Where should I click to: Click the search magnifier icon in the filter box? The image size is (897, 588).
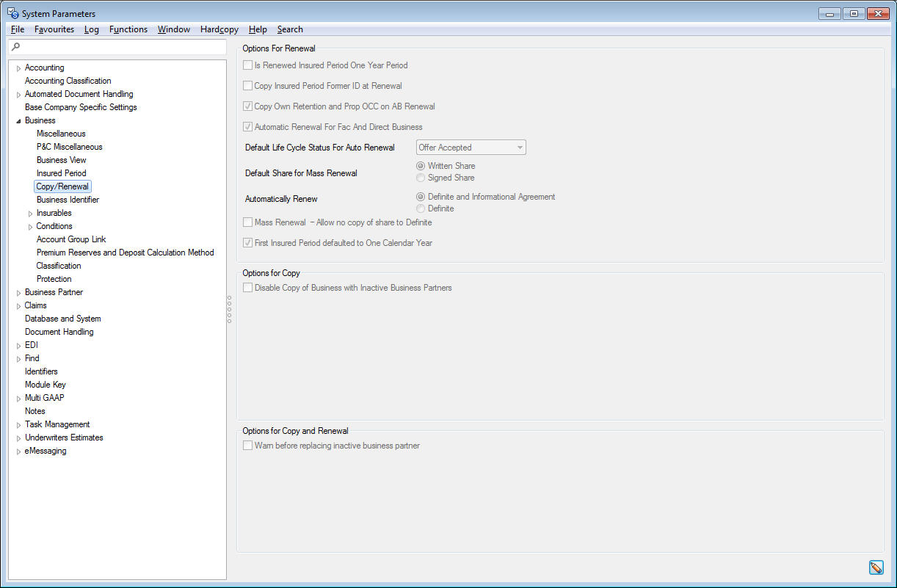tap(16, 47)
